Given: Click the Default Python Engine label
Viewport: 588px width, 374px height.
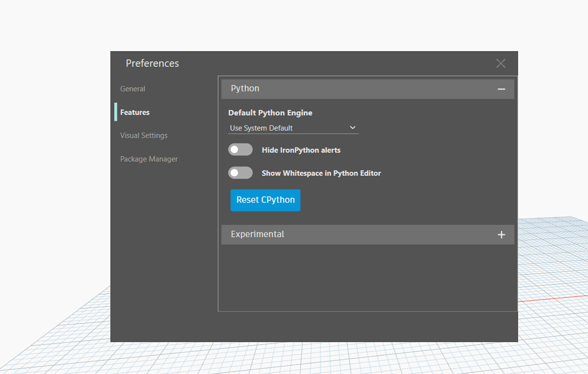Looking at the screenshot, I should click(270, 112).
